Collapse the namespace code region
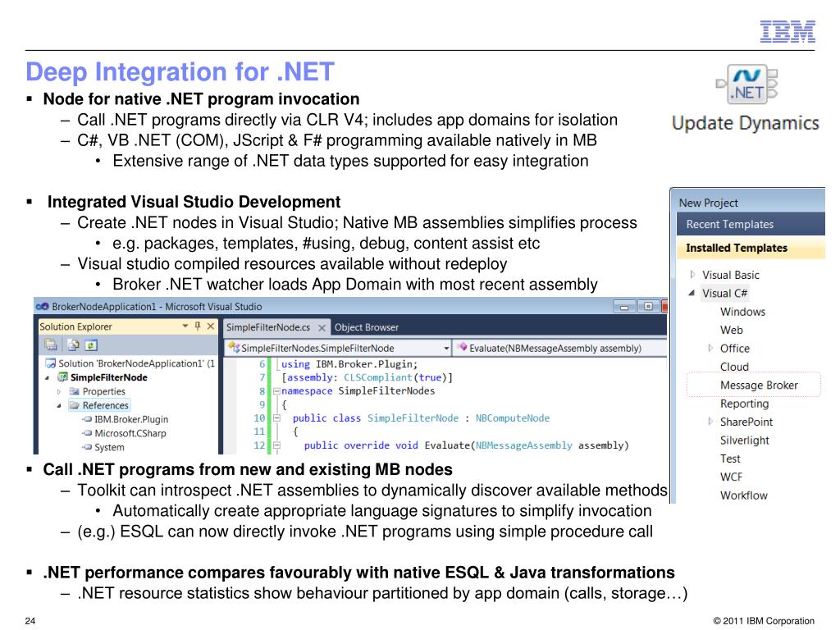The image size is (840, 630). pos(276,391)
